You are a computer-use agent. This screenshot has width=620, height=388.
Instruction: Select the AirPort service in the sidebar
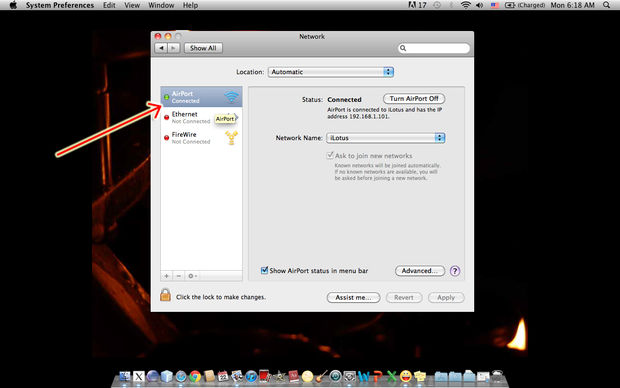coord(201,97)
